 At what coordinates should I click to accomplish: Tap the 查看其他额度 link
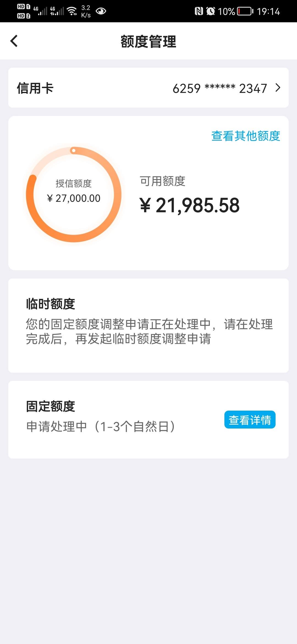point(246,136)
